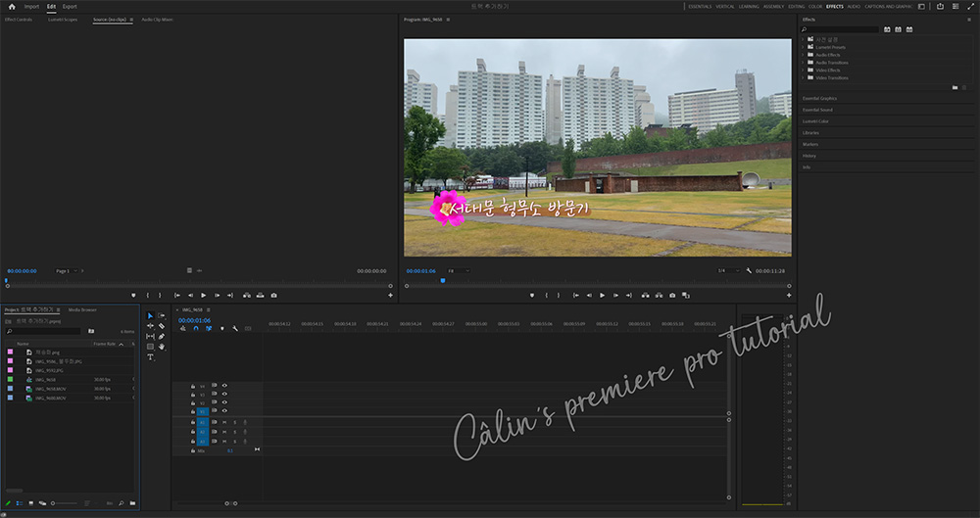Viewport: 980px width, 518px height.
Task: Open the Lumetri Scopes tab
Action: pos(63,20)
